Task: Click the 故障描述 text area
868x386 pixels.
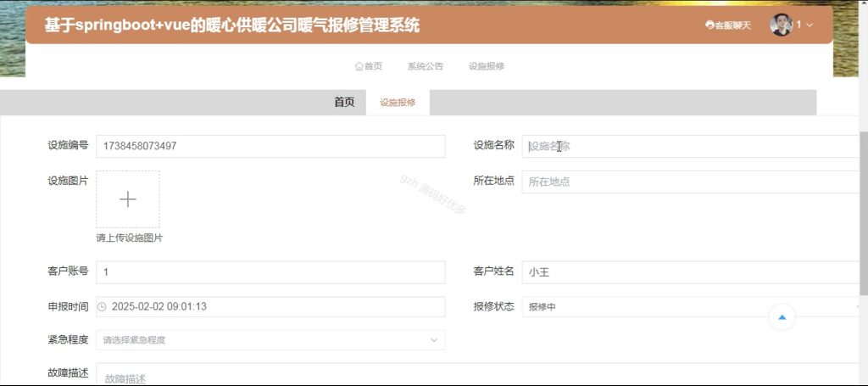Action: click(478, 374)
